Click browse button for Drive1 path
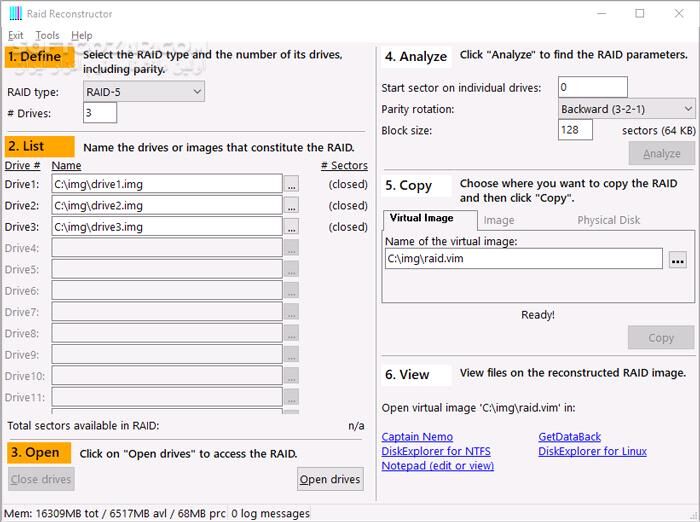 point(291,185)
